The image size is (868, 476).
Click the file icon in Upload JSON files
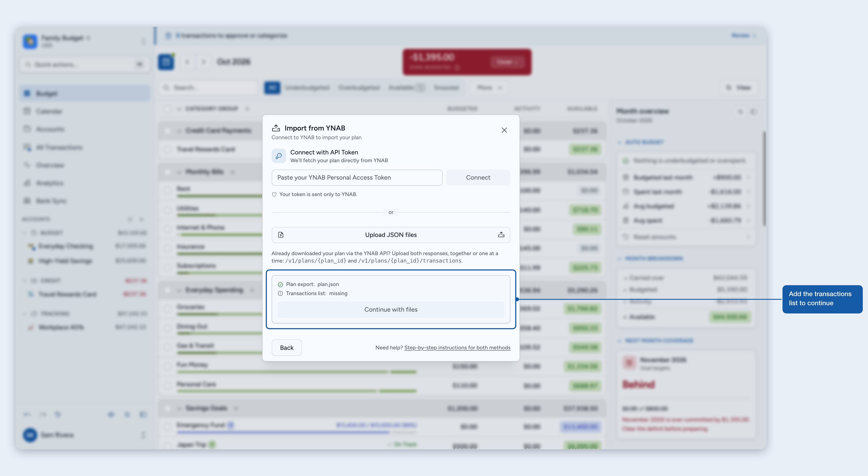281,235
